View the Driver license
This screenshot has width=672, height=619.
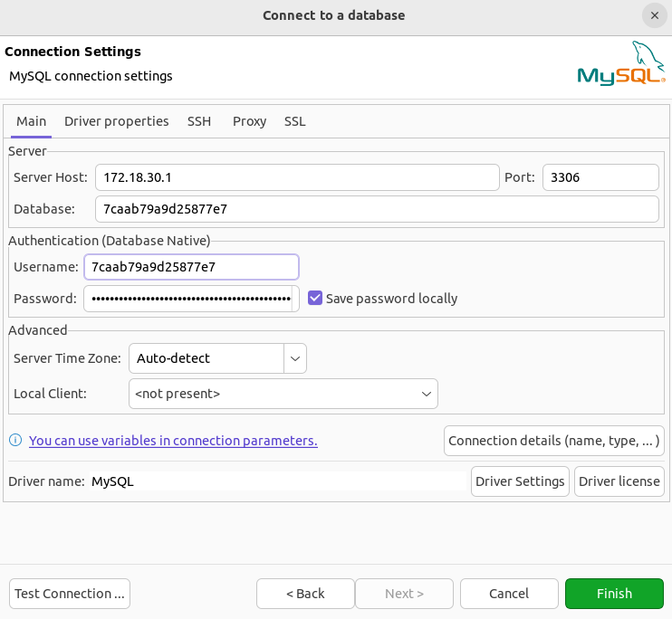(619, 481)
